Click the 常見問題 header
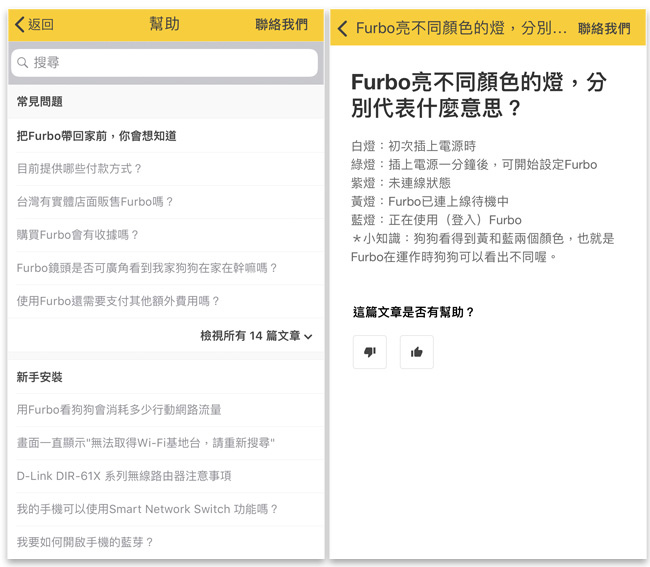 coord(39,102)
